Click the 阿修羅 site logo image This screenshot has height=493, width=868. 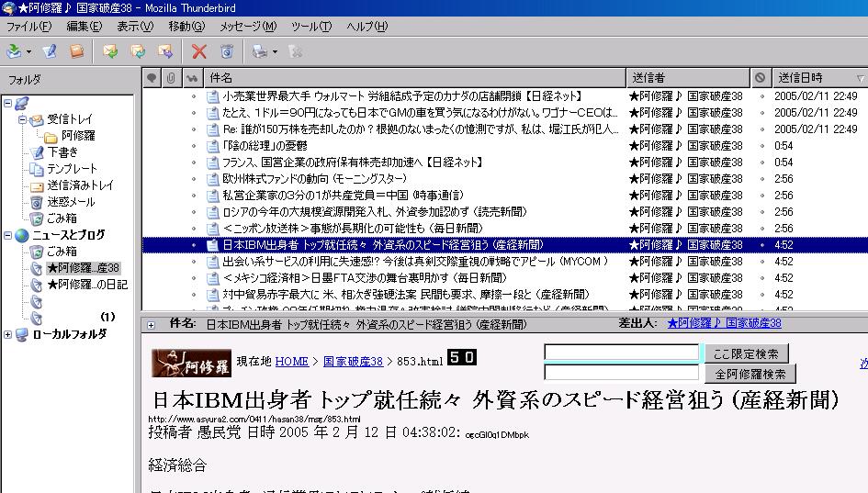tap(192, 363)
